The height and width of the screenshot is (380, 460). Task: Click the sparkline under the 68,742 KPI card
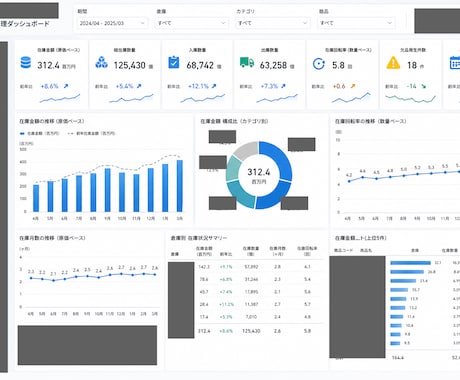[203, 98]
